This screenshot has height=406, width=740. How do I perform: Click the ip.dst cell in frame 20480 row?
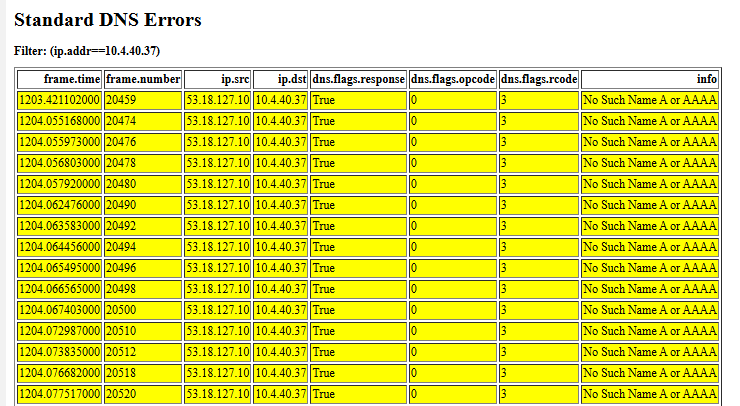click(x=280, y=183)
